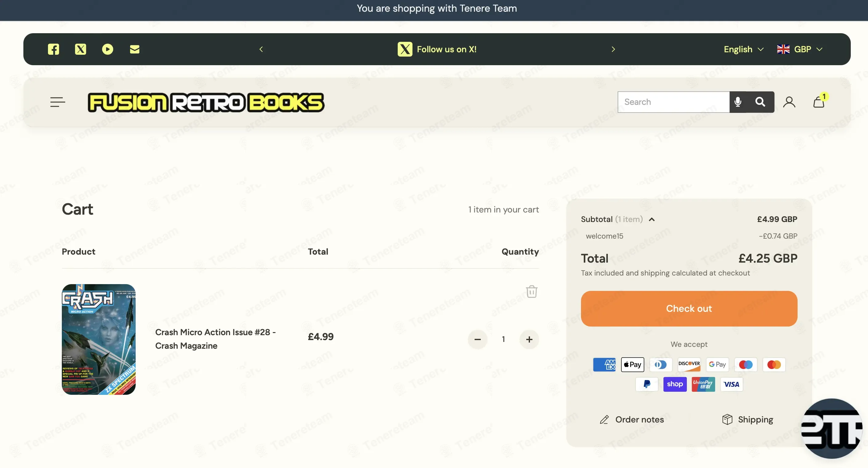Submit search with magnifier icon
868x468 pixels.
(x=760, y=102)
